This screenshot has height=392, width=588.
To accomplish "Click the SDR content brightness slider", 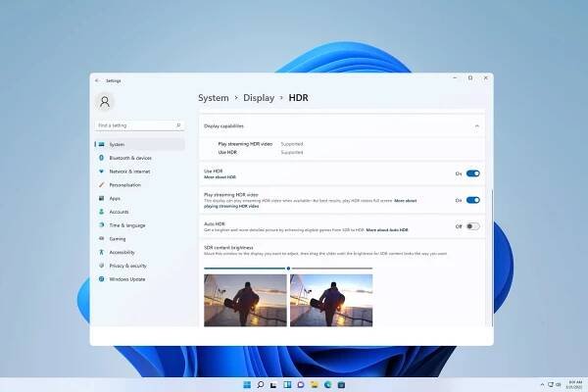I will [287, 268].
